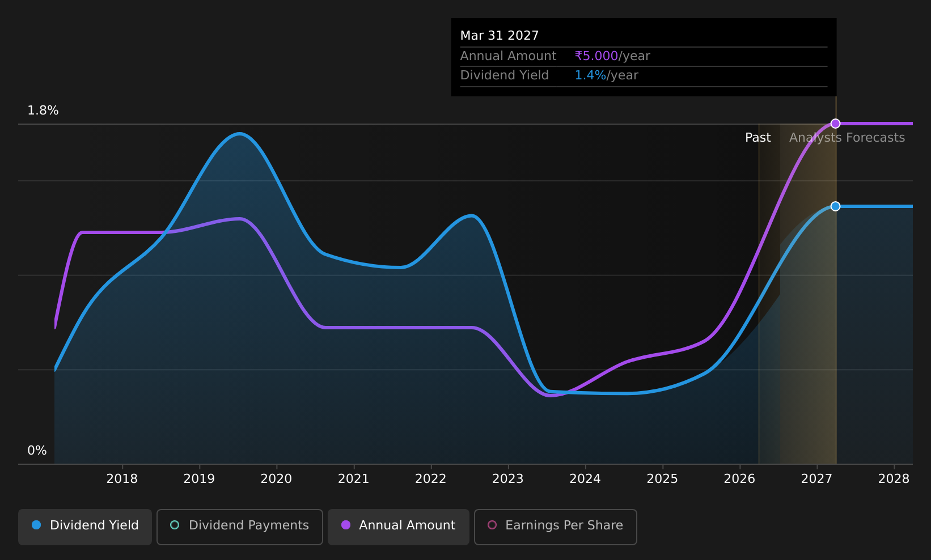
Task: Click the 1.8% y-axis label
Action: point(43,111)
